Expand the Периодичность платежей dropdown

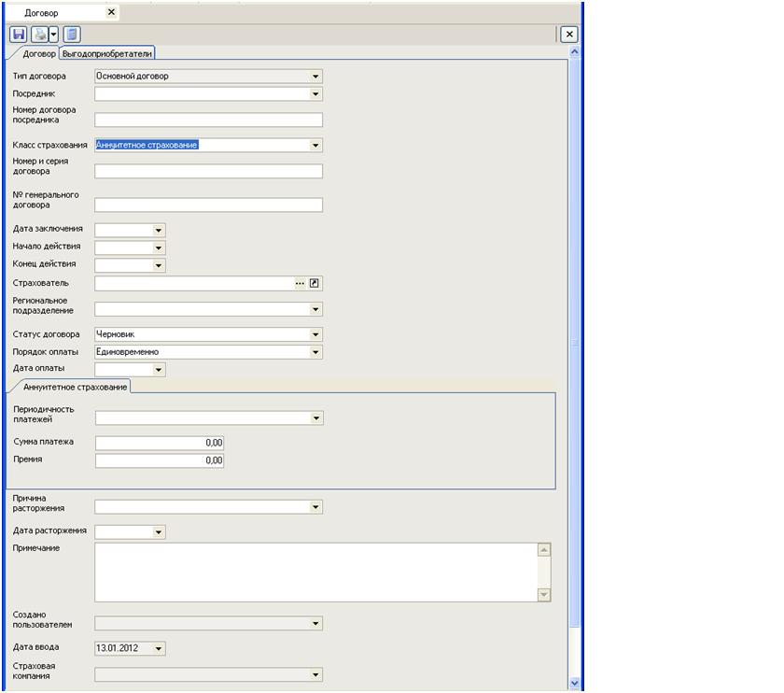pyautogui.click(x=316, y=418)
